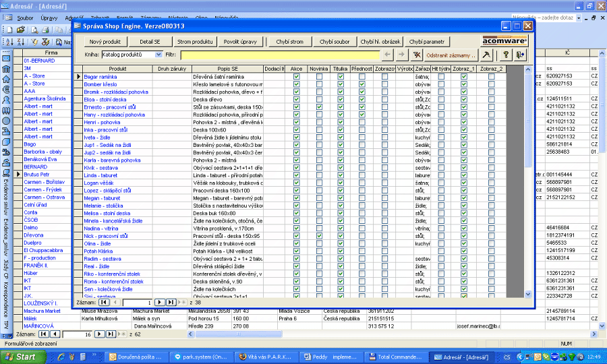The width and height of the screenshot is (607, 364).
Task: Click the Detail SE button
Action: point(150,42)
